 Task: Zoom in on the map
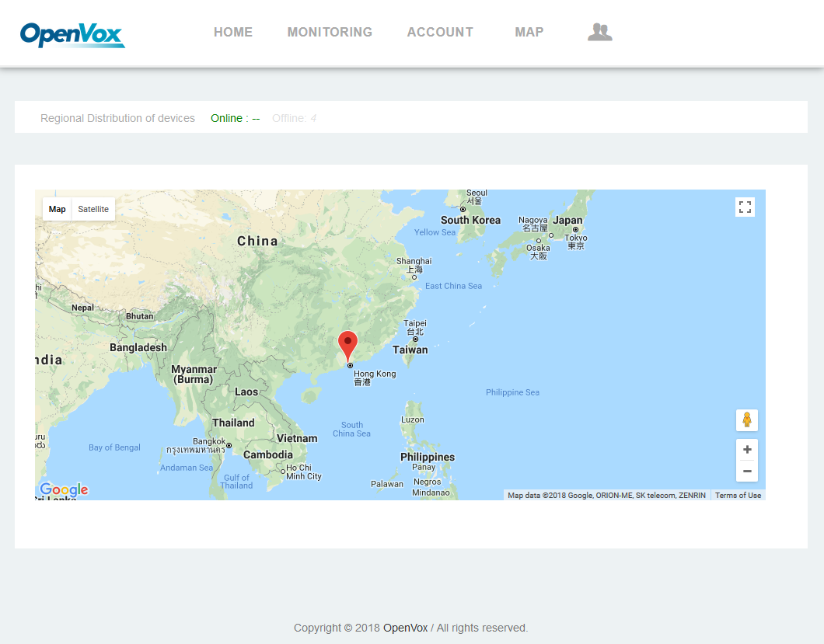(x=747, y=450)
